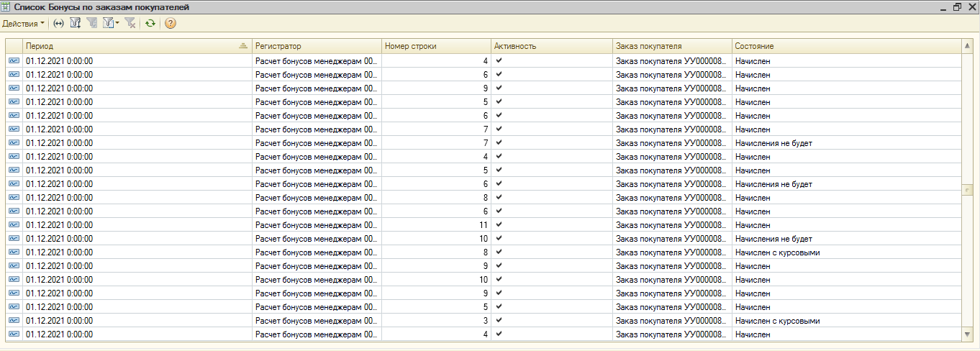Refresh the list with green arrows icon

coord(150,23)
